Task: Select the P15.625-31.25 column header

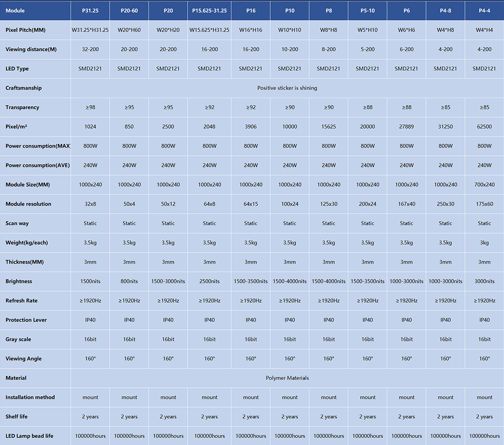Action: point(209,11)
